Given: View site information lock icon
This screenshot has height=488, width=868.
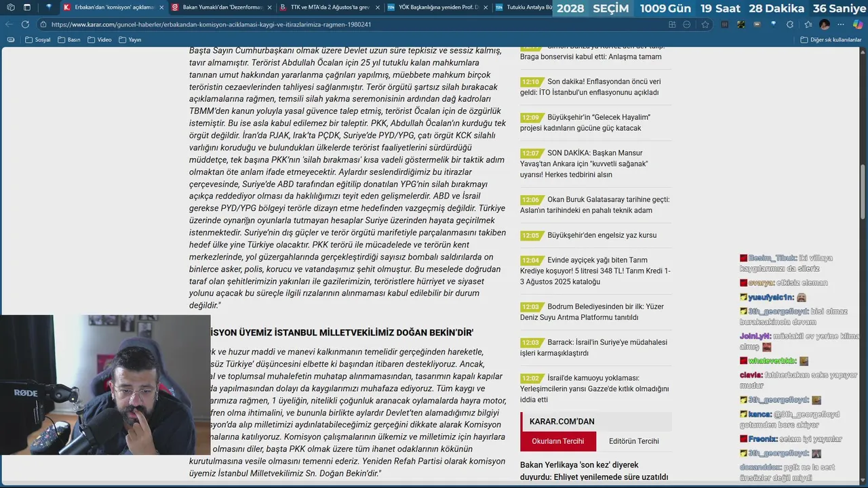Looking at the screenshot, I should [x=43, y=24].
